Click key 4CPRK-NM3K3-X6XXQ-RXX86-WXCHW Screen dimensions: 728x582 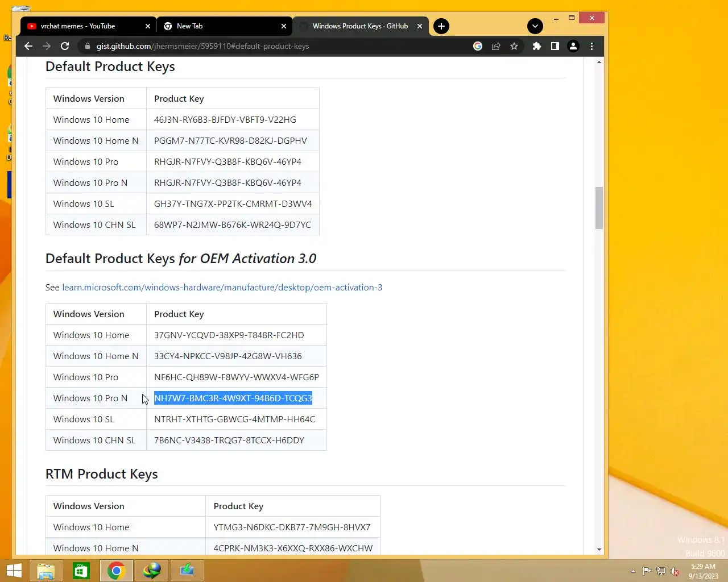pyautogui.click(x=293, y=548)
